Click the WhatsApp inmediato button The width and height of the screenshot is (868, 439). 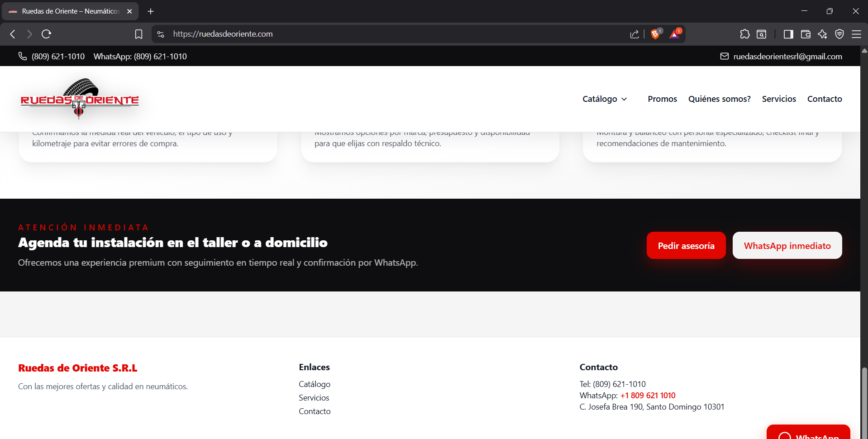[x=787, y=245]
